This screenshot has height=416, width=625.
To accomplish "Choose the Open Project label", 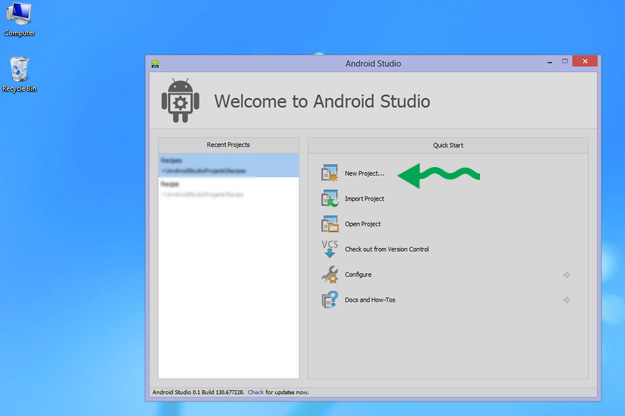I will coord(363,224).
